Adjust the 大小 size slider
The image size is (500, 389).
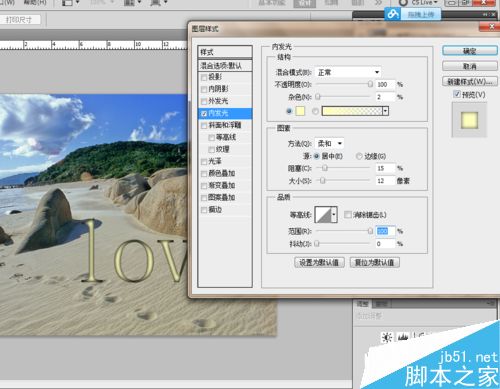click(322, 181)
